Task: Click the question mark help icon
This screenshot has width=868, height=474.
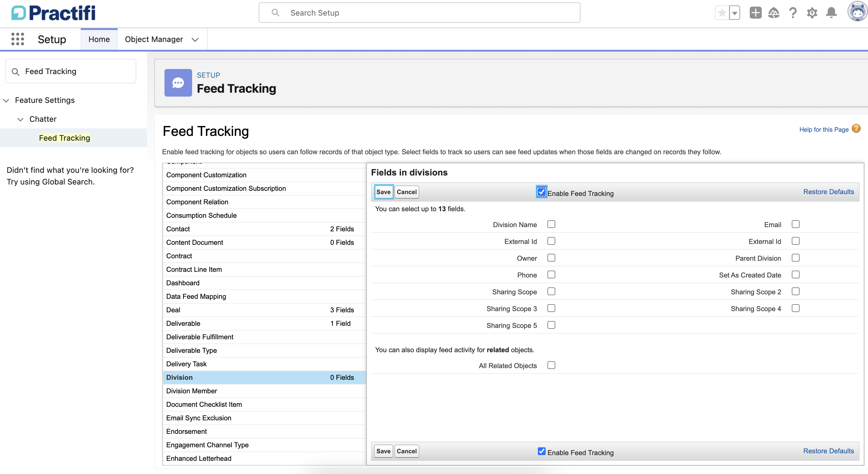Action: (793, 13)
